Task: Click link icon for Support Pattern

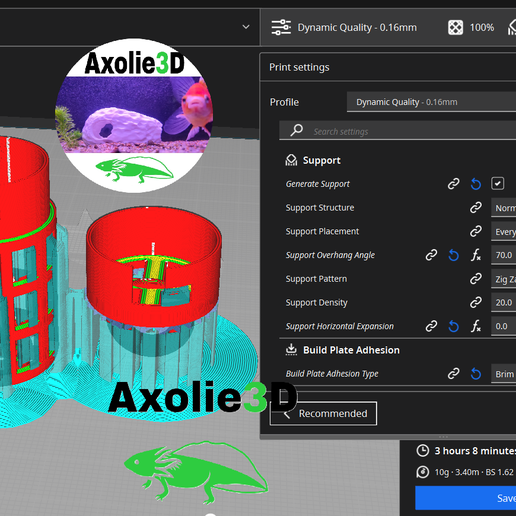Action: pyautogui.click(x=476, y=279)
